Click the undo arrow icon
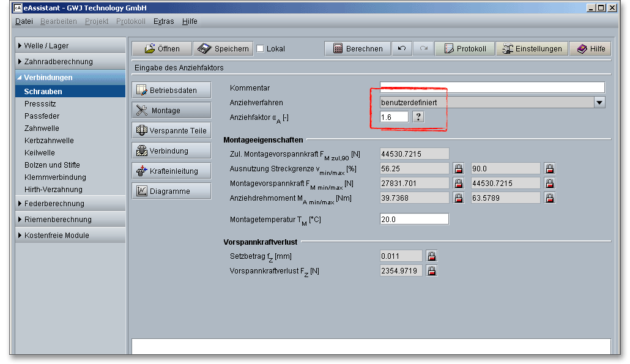 [x=401, y=49]
